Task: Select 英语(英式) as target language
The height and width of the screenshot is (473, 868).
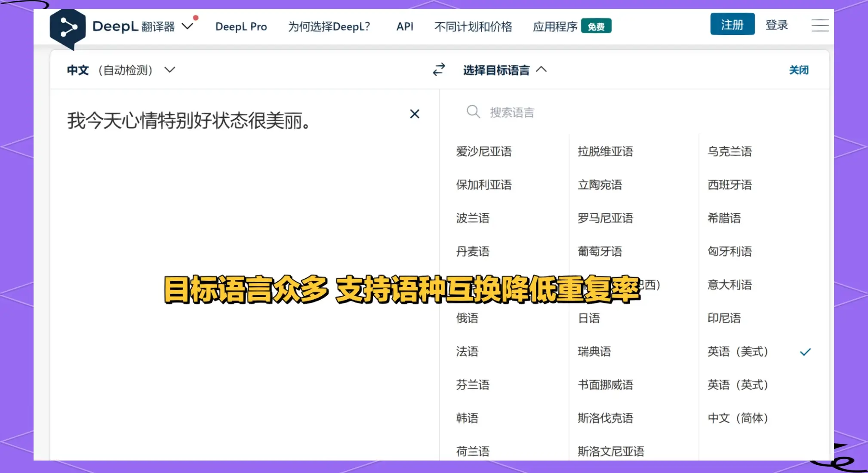Action: coord(738,385)
